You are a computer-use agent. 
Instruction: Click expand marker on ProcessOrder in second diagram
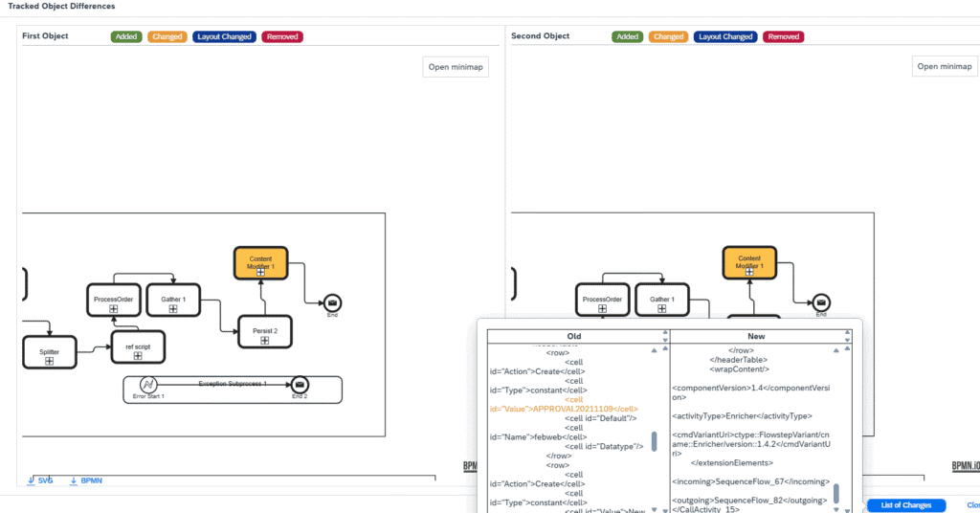[x=602, y=309]
